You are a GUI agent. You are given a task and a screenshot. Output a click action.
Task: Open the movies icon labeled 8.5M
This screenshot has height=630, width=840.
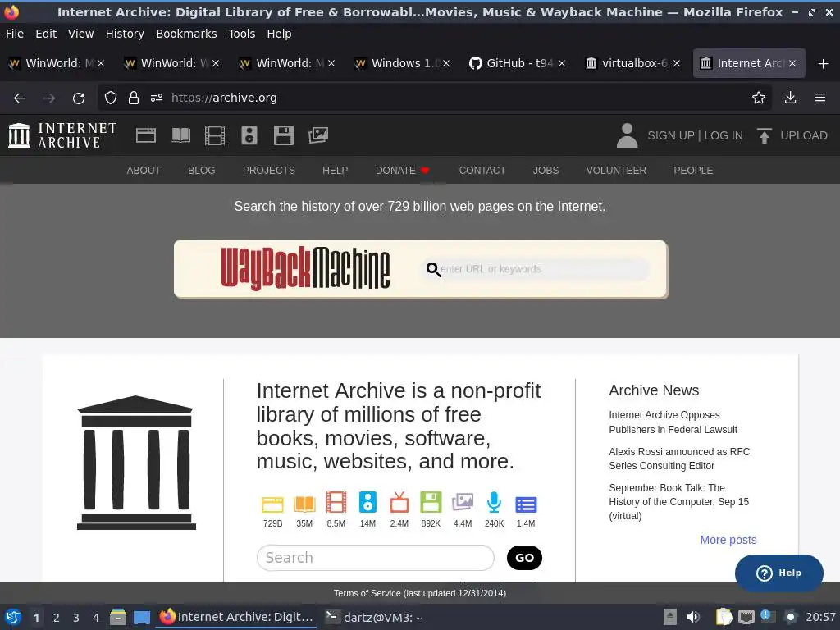click(336, 503)
